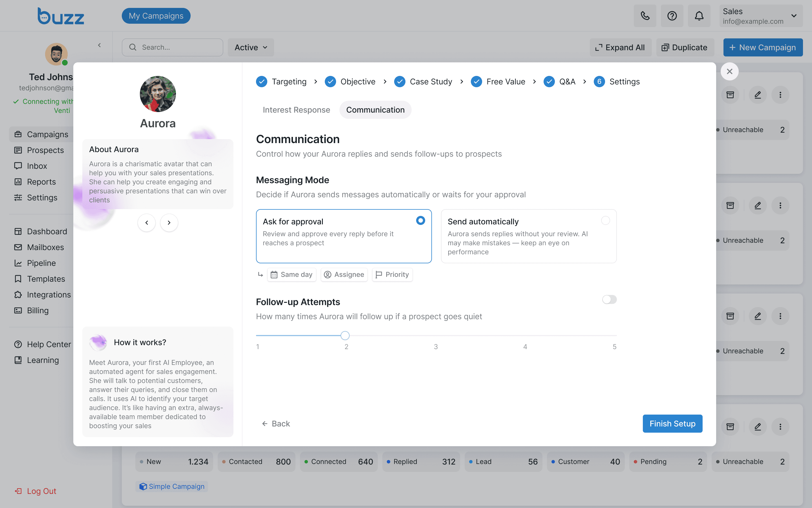Viewport: 812px width, 508px height.
Task: Open the Assignee picker
Action: pyautogui.click(x=344, y=275)
